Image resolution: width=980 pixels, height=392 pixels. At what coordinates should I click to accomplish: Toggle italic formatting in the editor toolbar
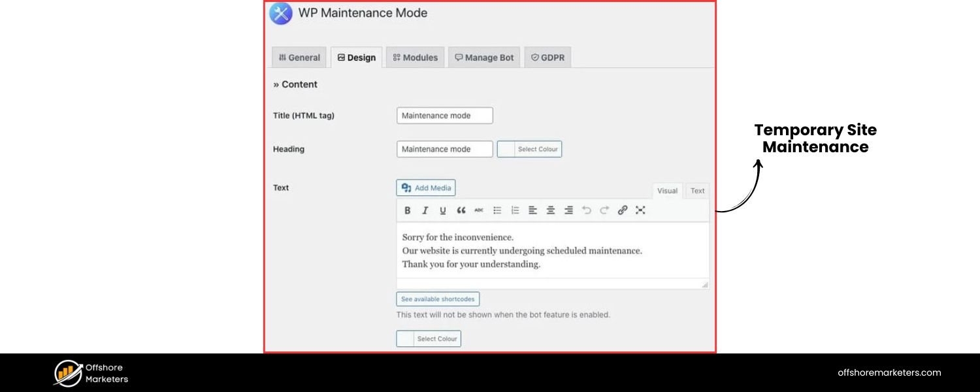[x=425, y=210]
